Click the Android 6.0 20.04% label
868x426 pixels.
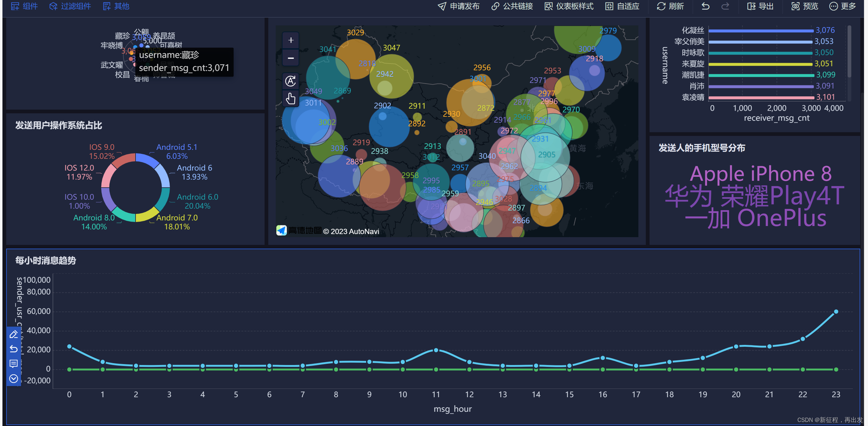(x=197, y=201)
